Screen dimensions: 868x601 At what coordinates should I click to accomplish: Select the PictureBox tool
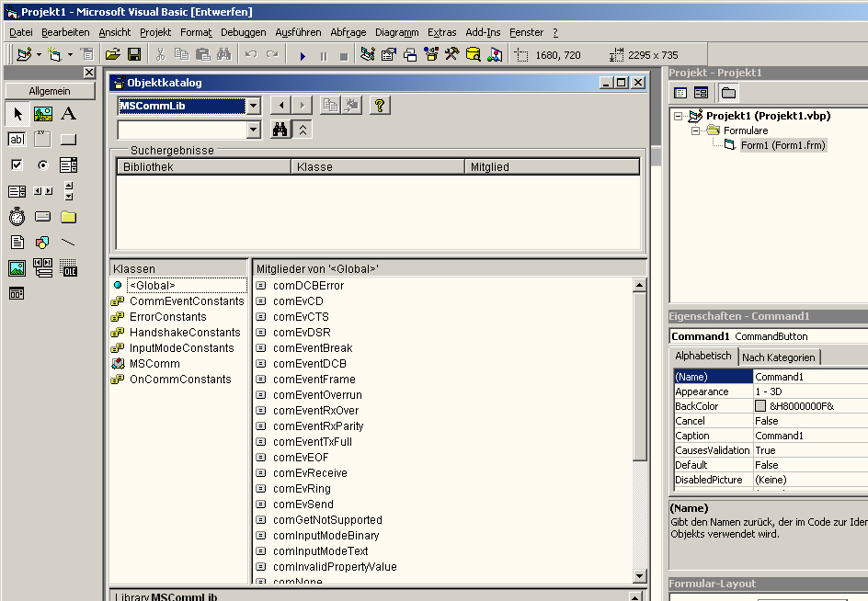(x=42, y=113)
